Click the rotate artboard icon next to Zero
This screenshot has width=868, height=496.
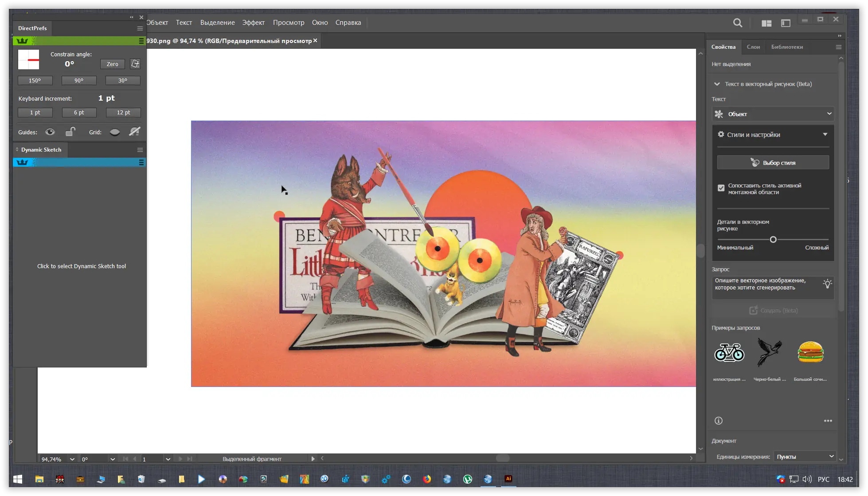135,64
